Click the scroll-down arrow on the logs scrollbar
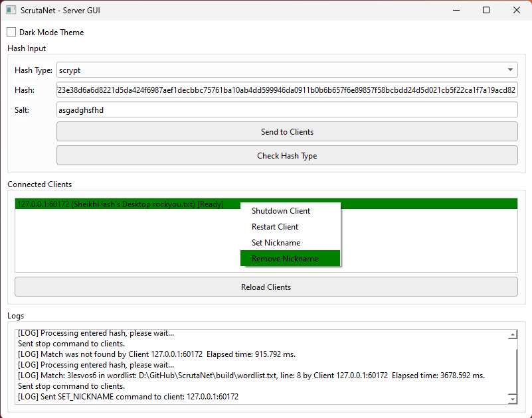The height and width of the screenshot is (418, 532). (x=512, y=400)
